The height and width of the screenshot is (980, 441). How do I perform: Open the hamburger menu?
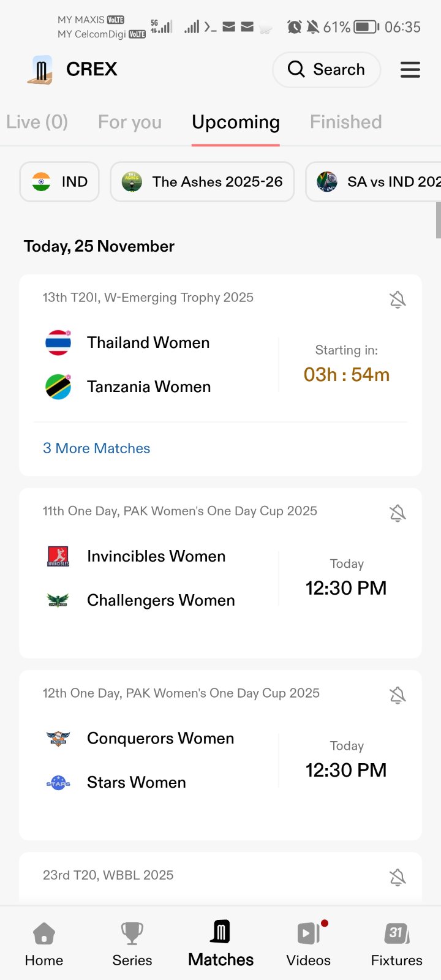410,70
